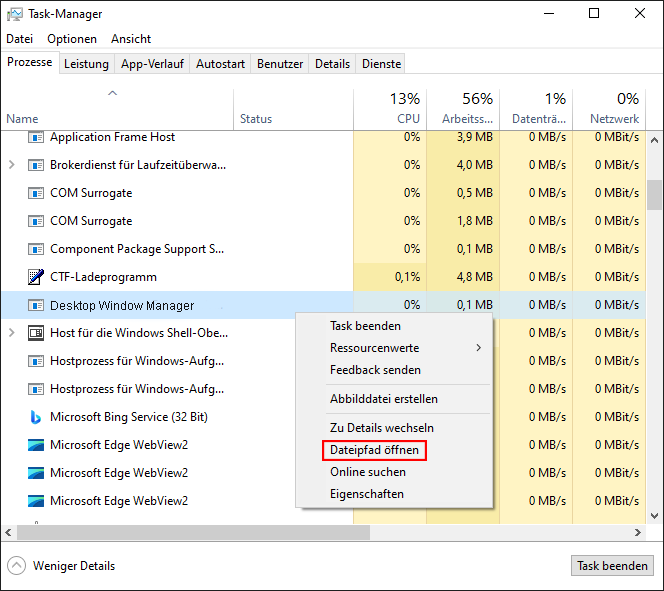Screen dimensions: 664x591
Task: Switch to the Leistung tab
Action: coord(86,64)
